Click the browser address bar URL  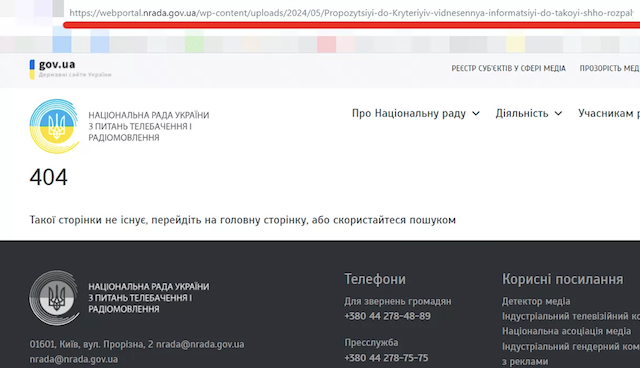pos(351,13)
